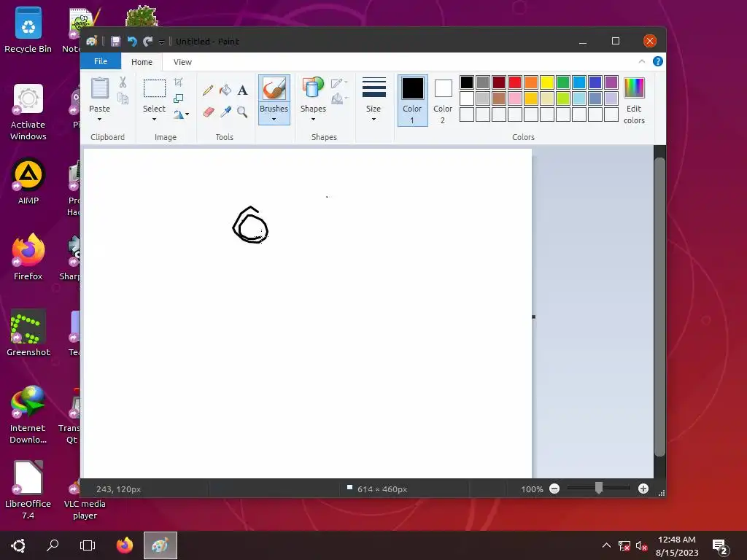Expand the Brushes dropdown arrow

(274, 119)
